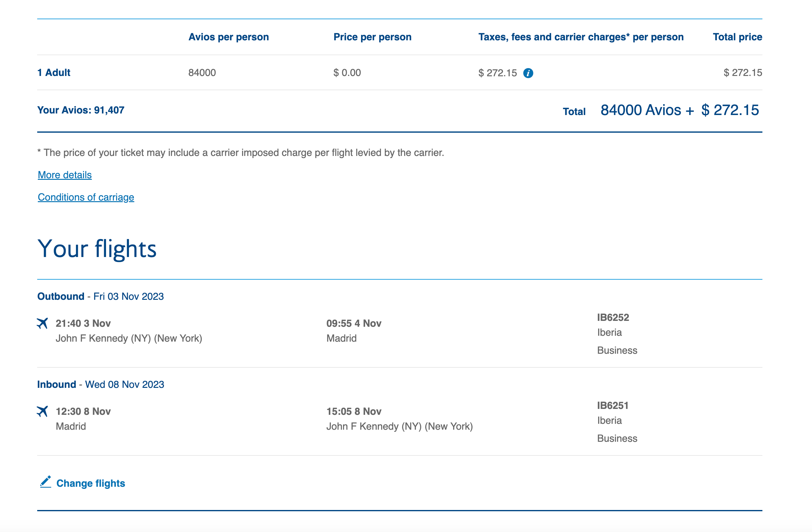Click the Price per person column header

pyautogui.click(x=372, y=37)
